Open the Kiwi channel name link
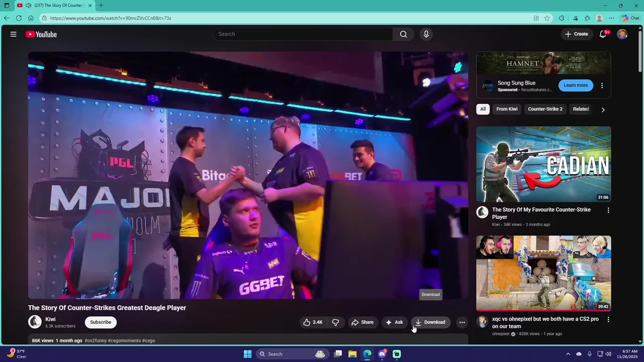The width and height of the screenshot is (644, 362). 50,319
